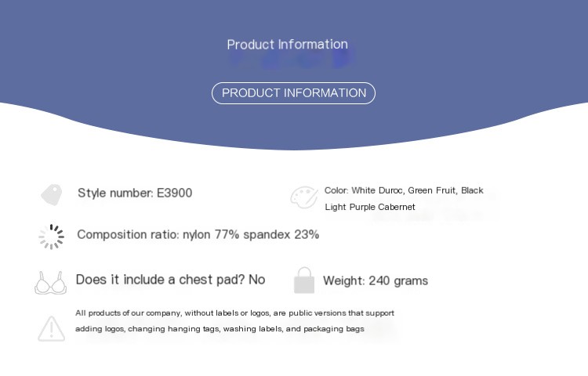The image size is (588, 376).
Task: Click the Light Purple Cabernet text
Action: [x=370, y=207]
